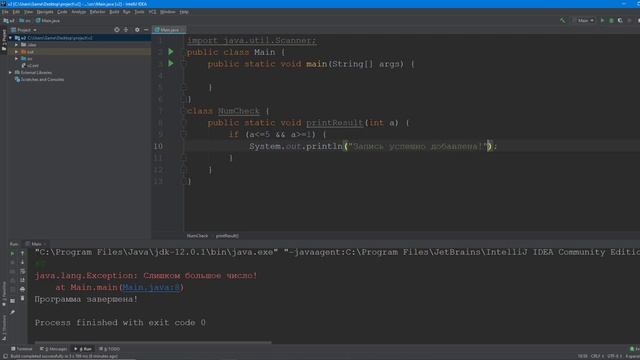Screen dimensions: 640x360
Task: Click the run gutter arrow beside class Main
Action: pyautogui.click(x=171, y=52)
